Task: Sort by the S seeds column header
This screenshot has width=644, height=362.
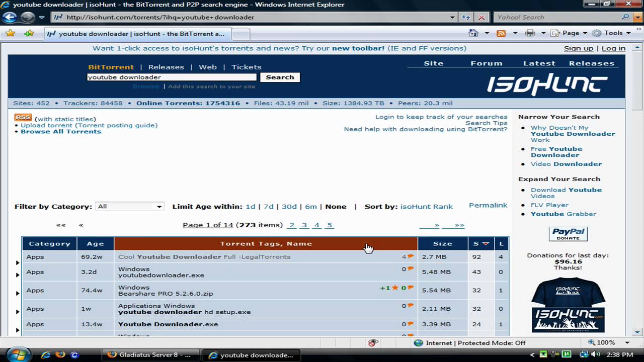Action: coord(481,243)
